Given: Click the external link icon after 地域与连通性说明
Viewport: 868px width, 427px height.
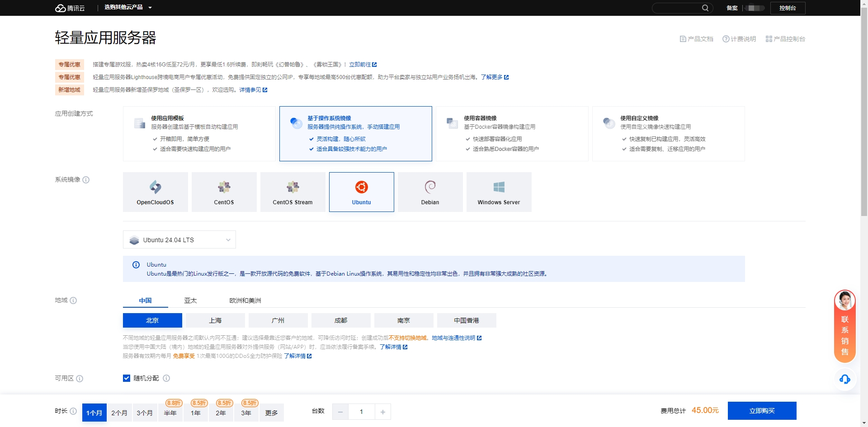Looking at the screenshot, I should [x=479, y=338].
